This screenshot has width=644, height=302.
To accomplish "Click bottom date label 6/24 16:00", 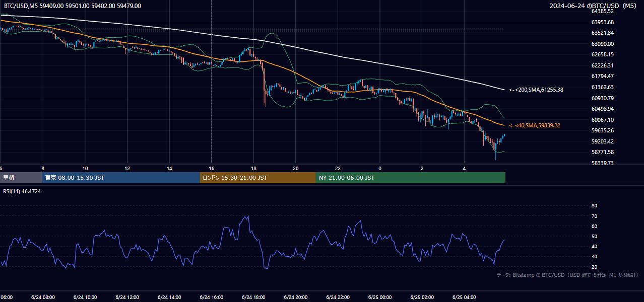I will 212,297.
